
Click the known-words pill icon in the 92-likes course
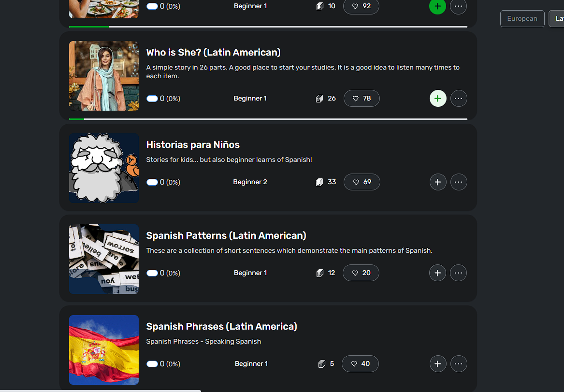(152, 6)
